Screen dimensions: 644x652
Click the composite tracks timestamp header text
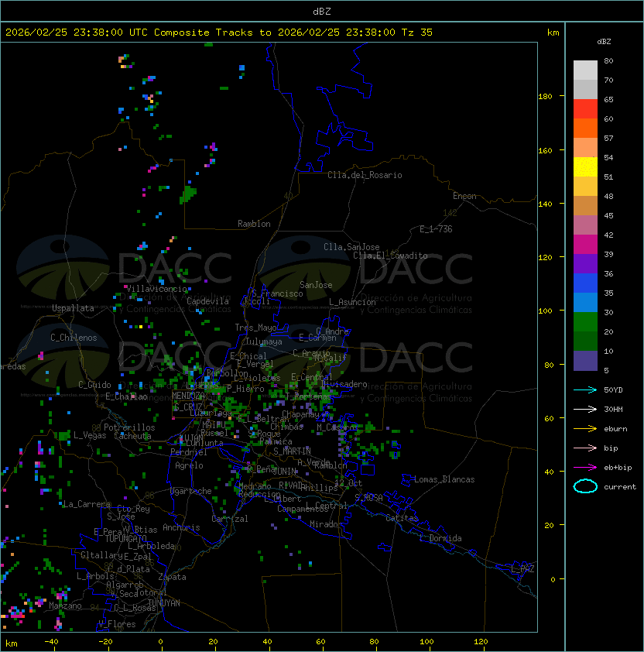click(x=219, y=33)
